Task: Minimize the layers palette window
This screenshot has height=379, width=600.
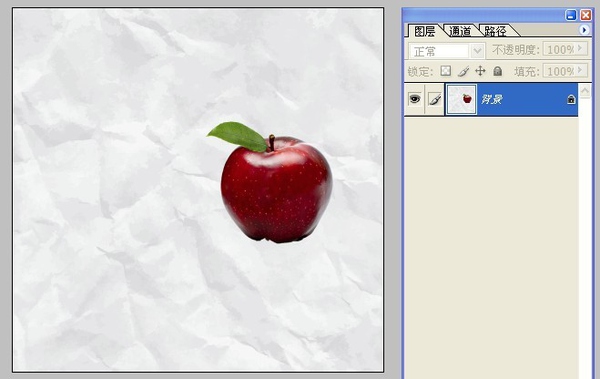Action: pyautogui.click(x=571, y=15)
